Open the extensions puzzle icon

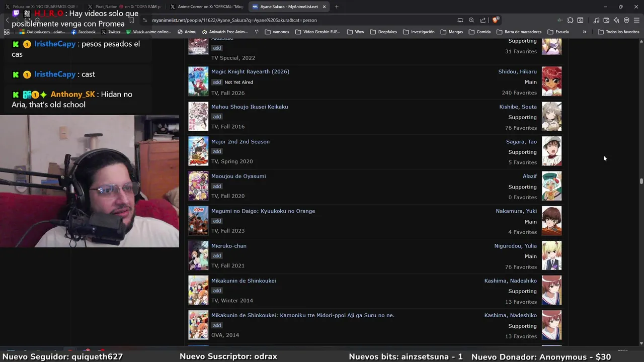tap(570, 20)
